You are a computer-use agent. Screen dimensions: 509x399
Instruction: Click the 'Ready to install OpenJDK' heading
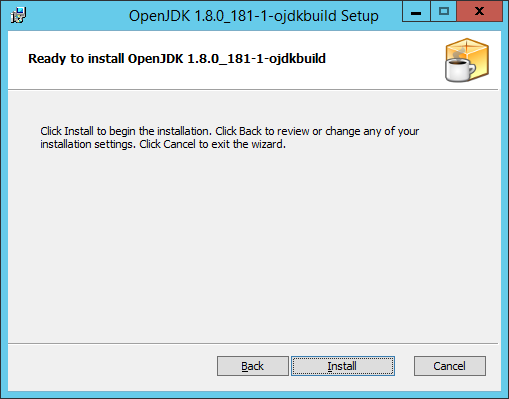pyautogui.click(x=177, y=59)
